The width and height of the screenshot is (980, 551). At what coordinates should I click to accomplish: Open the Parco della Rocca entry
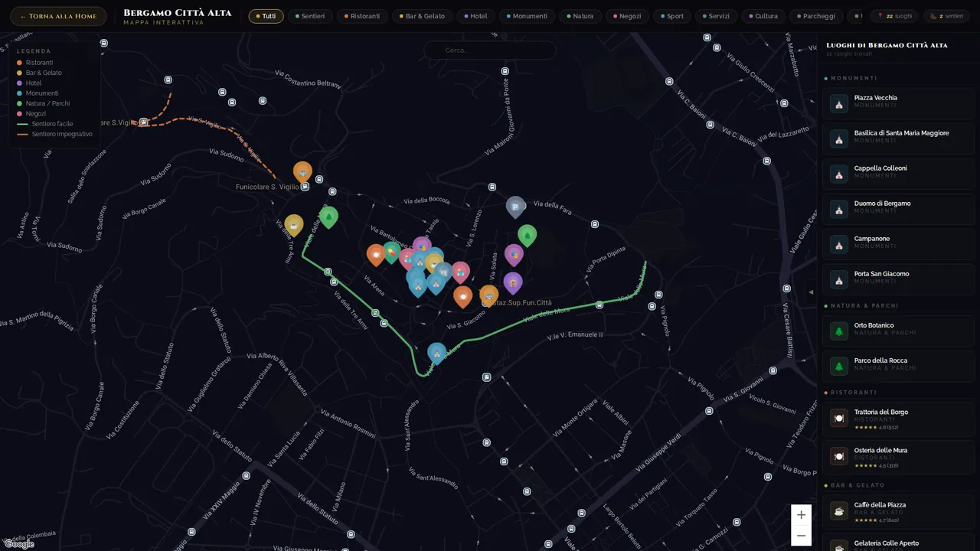click(x=899, y=367)
